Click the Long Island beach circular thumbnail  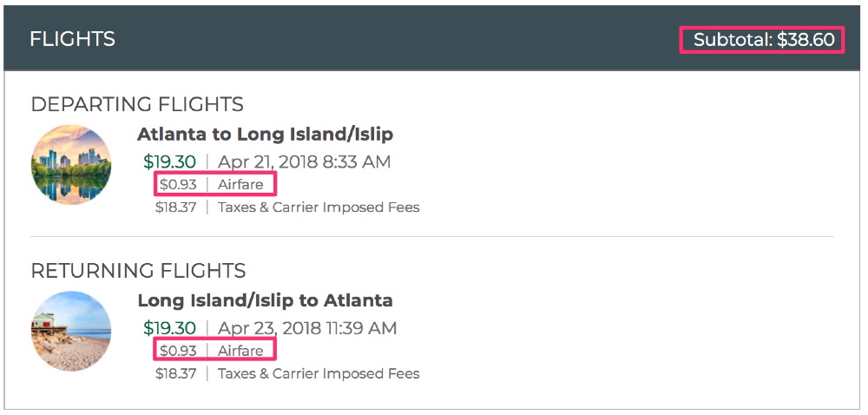(x=71, y=331)
